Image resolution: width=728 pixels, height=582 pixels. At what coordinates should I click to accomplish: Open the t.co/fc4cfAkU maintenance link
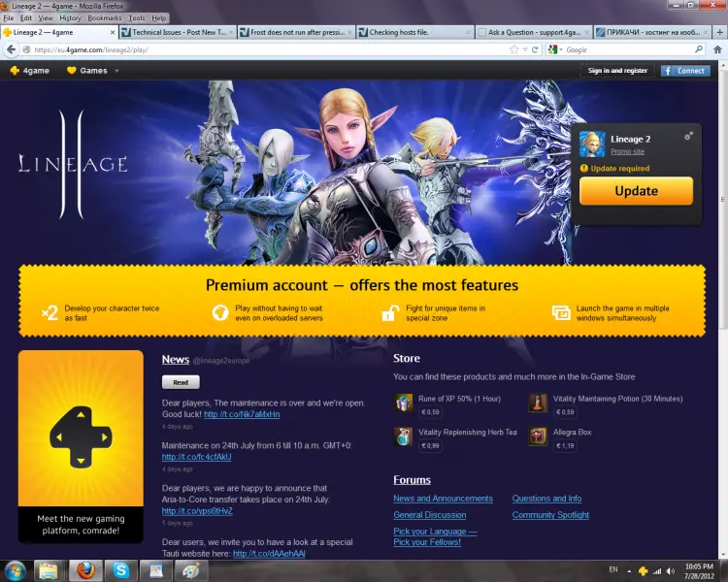[196, 457]
